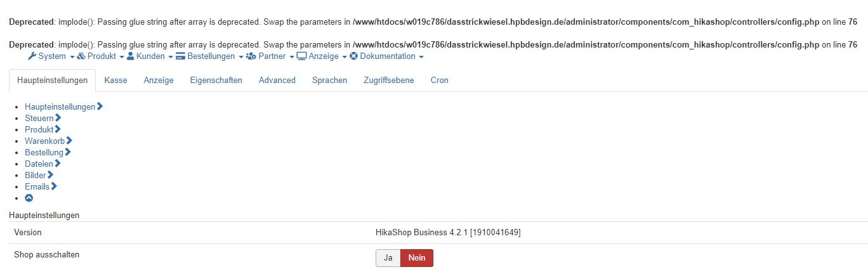Viewport: 868px width, 272px height.
Task: Open the Zugriffsebene tab
Action: [389, 81]
